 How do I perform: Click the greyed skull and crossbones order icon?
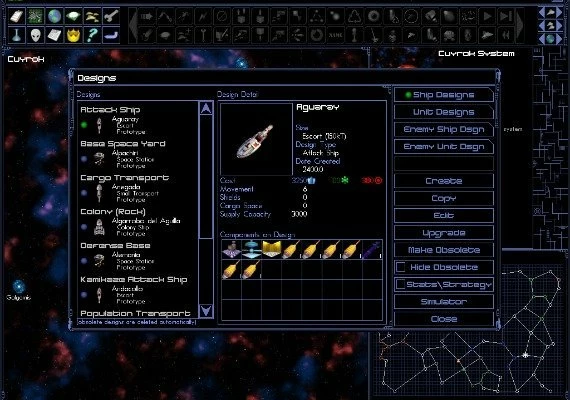(x=449, y=35)
